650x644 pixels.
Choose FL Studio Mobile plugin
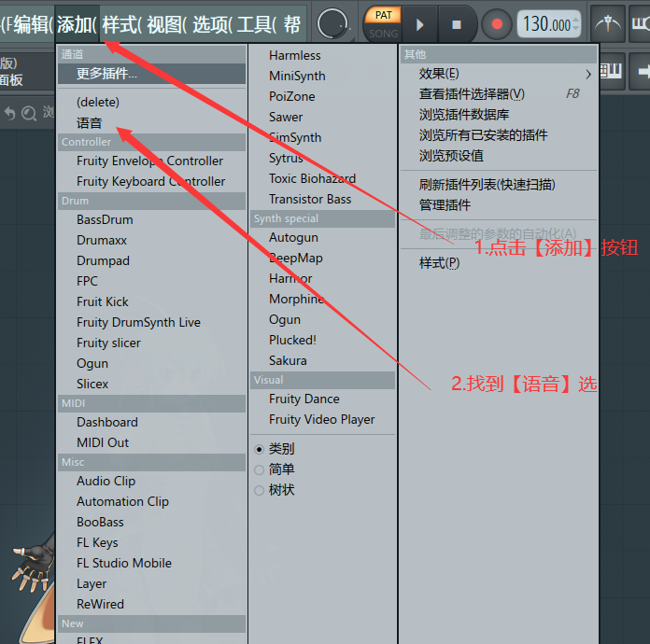click(151, 563)
